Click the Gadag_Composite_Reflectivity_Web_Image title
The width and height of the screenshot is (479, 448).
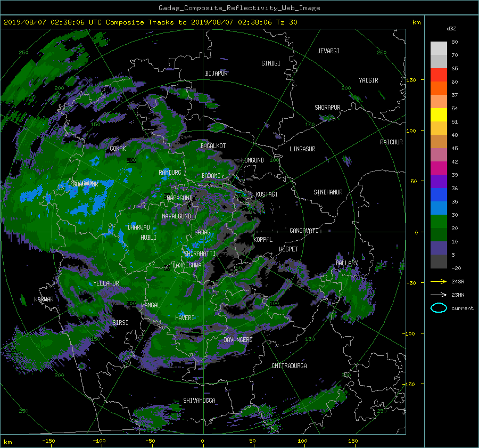[x=239, y=8]
